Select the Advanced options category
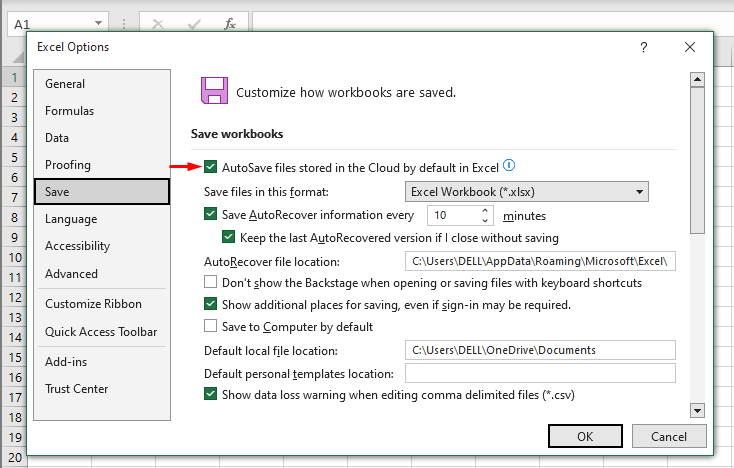 (102, 274)
